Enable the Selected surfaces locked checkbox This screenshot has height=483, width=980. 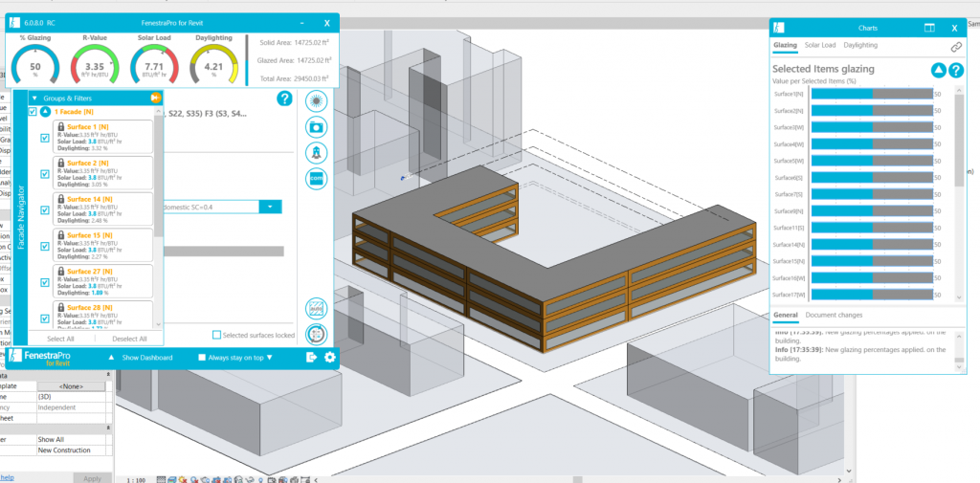coord(216,335)
